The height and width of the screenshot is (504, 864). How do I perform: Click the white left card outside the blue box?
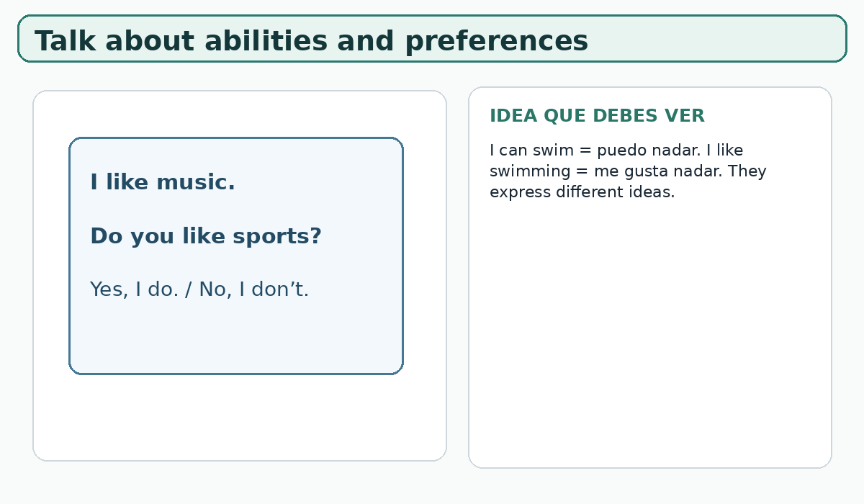tap(240, 418)
